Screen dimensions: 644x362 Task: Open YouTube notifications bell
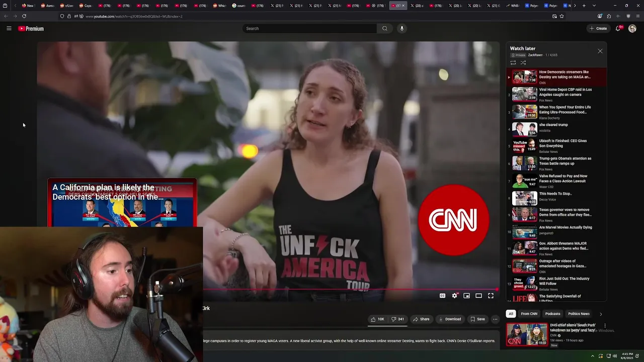point(618,29)
